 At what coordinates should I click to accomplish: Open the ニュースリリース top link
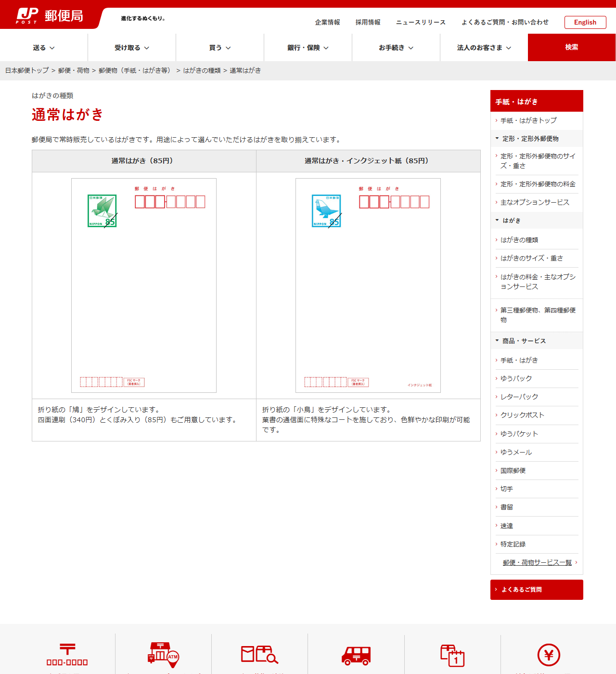pyautogui.click(x=421, y=22)
